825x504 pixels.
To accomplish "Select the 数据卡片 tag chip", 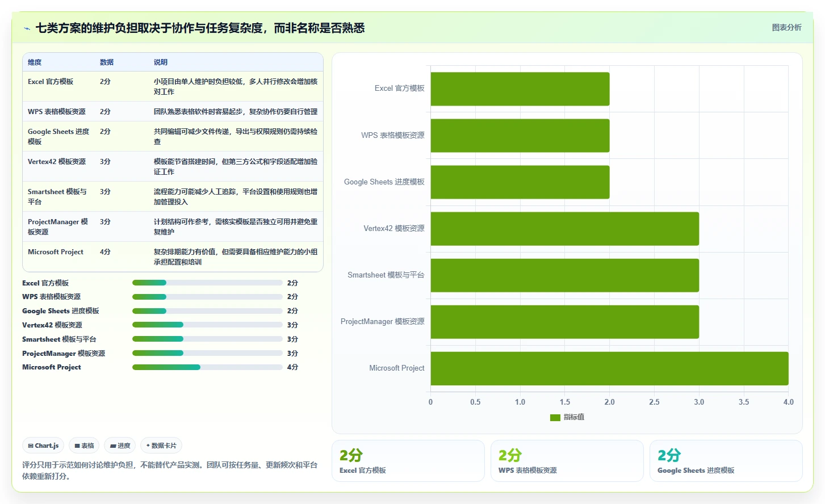I will [161, 446].
